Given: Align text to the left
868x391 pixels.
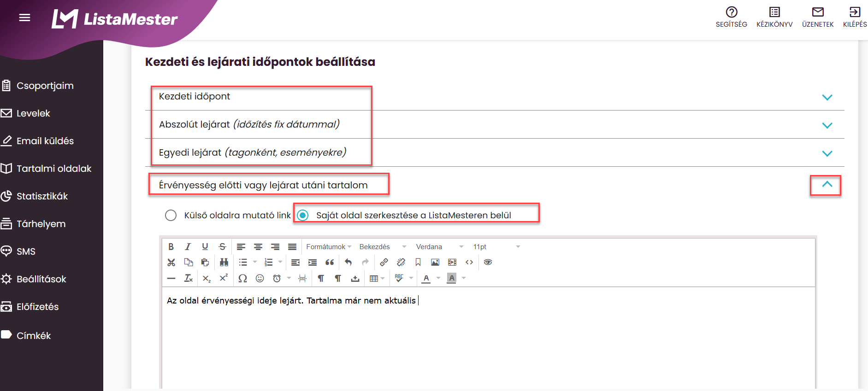Looking at the screenshot, I should (241, 247).
